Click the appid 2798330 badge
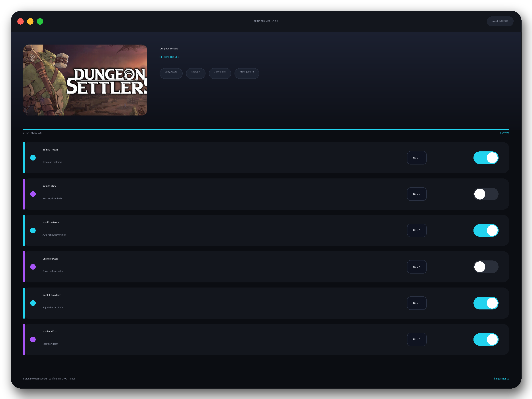The image size is (532, 399). (x=500, y=21)
